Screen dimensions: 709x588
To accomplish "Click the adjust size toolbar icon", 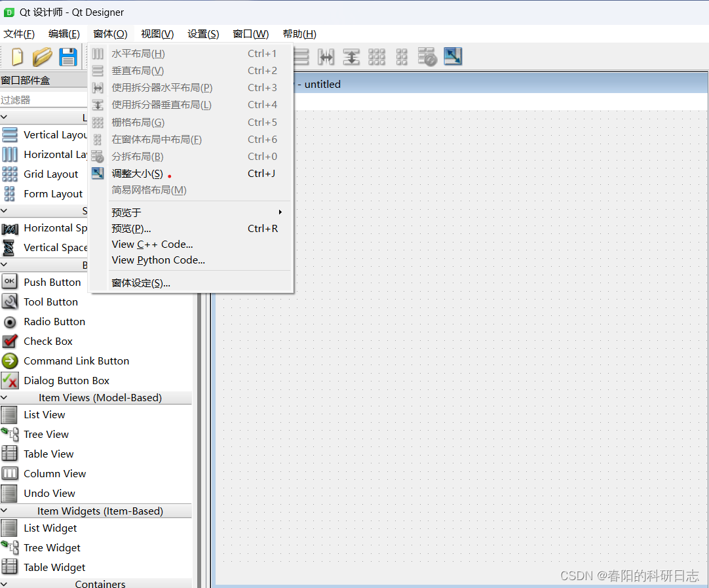I will click(x=453, y=56).
